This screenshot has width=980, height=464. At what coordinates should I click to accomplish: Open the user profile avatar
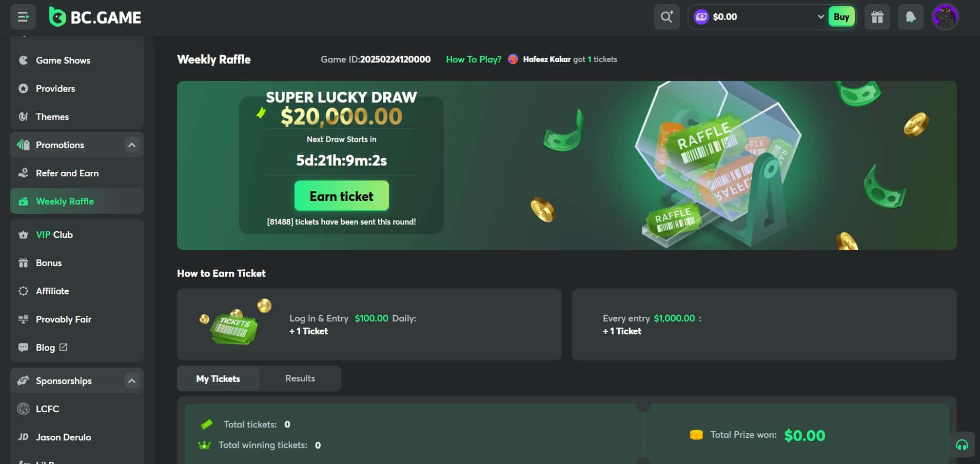(x=945, y=17)
